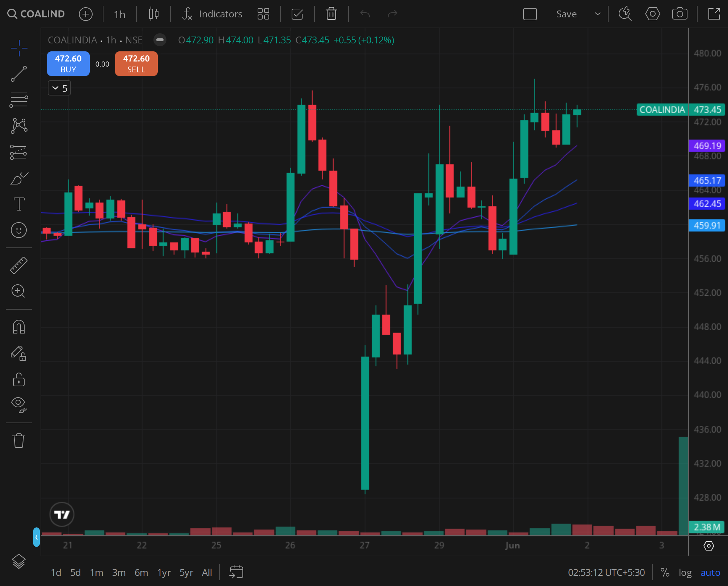This screenshot has height=586, width=728.
Task: Click the trash icon in top toolbar
Action: click(x=331, y=14)
